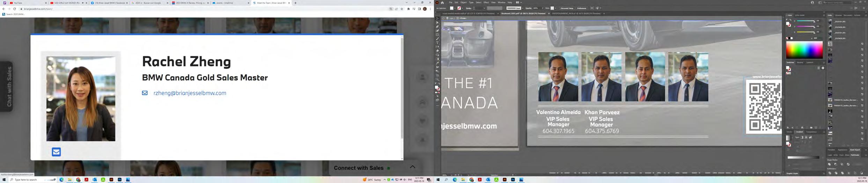868x183 pixels.
Task: Open the Effect menu in Illustrator
Action: click(486, 2)
